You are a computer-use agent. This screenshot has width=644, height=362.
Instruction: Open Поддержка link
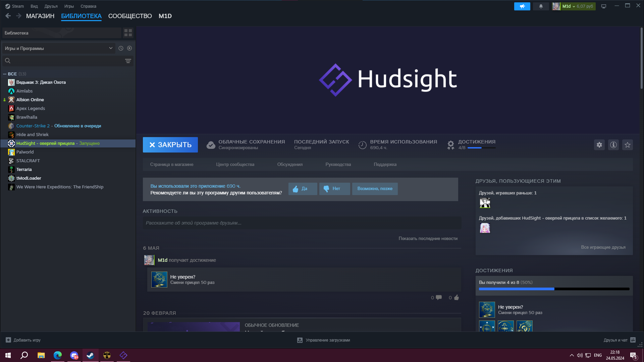click(385, 164)
